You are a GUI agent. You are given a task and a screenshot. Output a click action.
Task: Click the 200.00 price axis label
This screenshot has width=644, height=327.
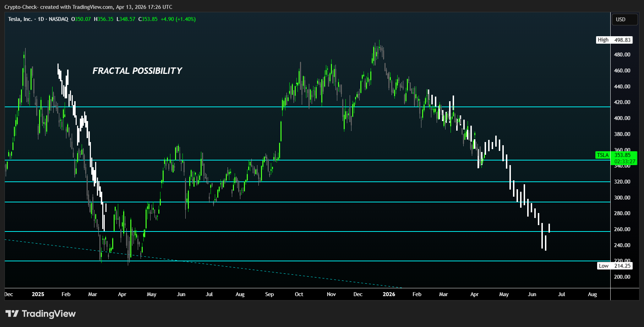tap(622, 277)
